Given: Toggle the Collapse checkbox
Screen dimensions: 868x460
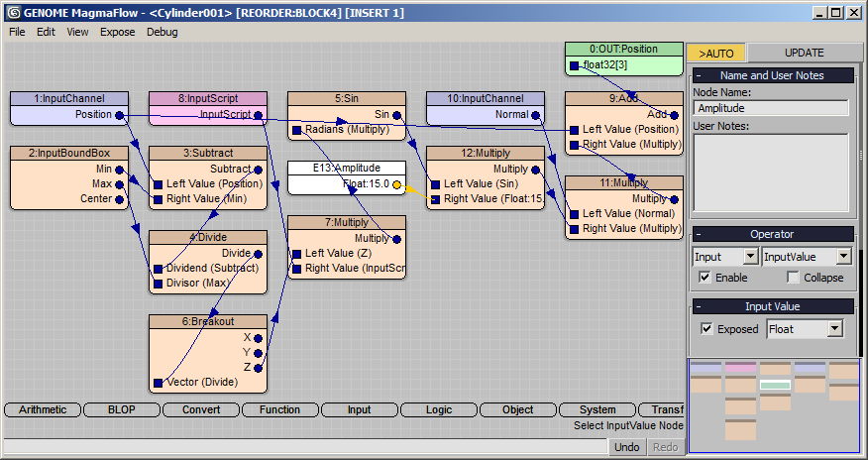Looking at the screenshot, I should (x=793, y=278).
